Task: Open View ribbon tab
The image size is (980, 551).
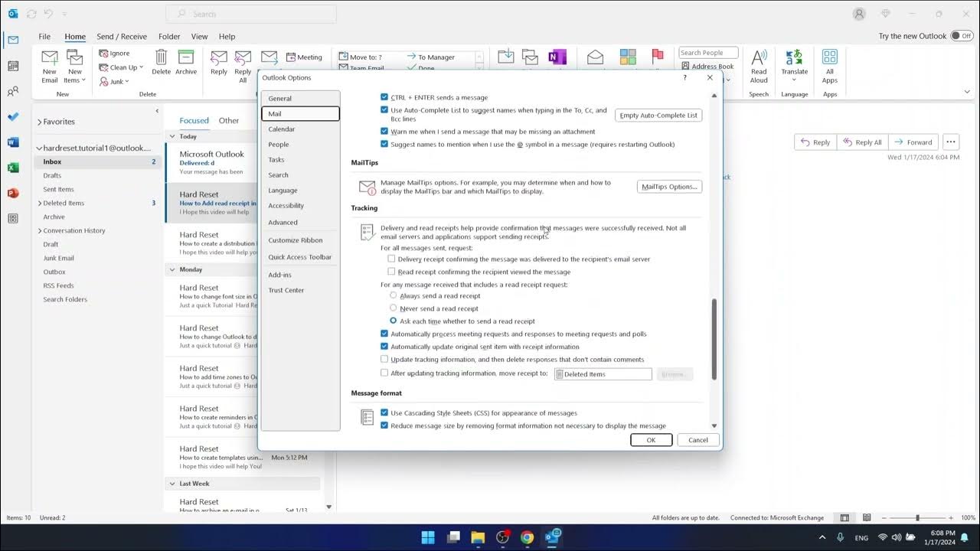Action: click(x=200, y=36)
